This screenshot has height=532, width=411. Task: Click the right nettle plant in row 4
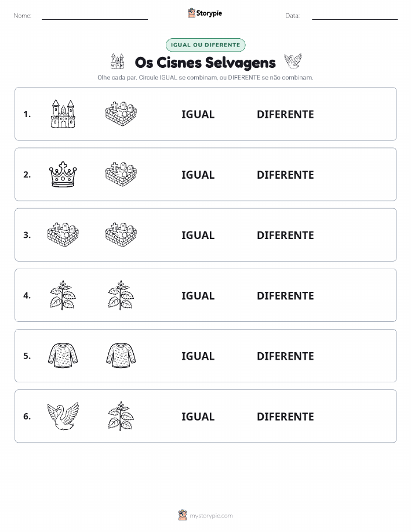(x=121, y=295)
